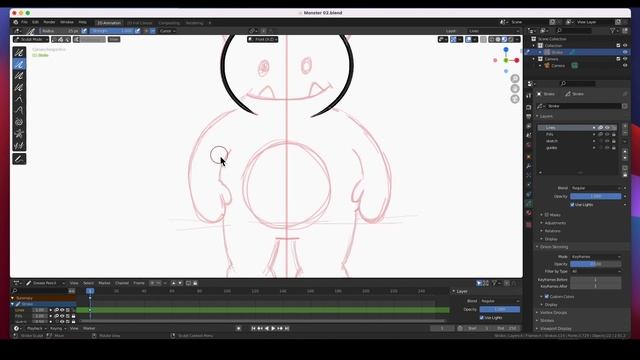This screenshot has height=360, width=640.
Task: Open the File menu
Action: 24,22
